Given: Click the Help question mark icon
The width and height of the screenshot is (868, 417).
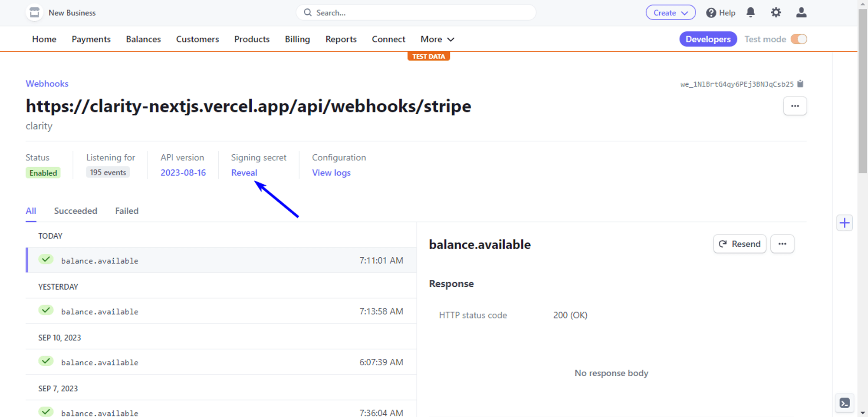Looking at the screenshot, I should coord(711,13).
